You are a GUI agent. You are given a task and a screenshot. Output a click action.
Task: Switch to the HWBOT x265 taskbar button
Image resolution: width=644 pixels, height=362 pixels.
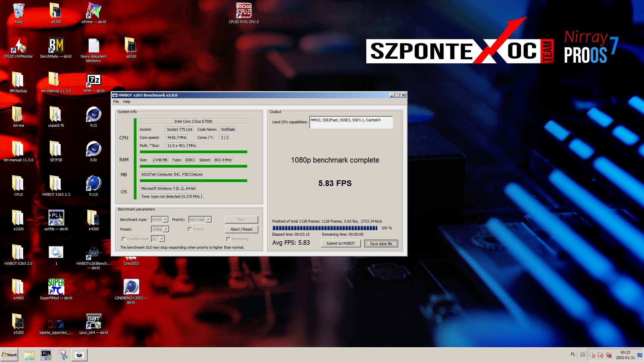click(x=79, y=355)
